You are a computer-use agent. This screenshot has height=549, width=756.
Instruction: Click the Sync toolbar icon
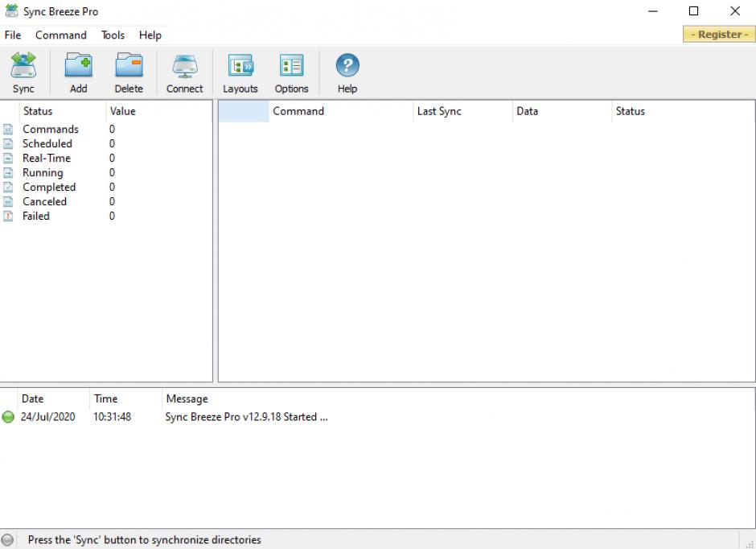pos(23,66)
